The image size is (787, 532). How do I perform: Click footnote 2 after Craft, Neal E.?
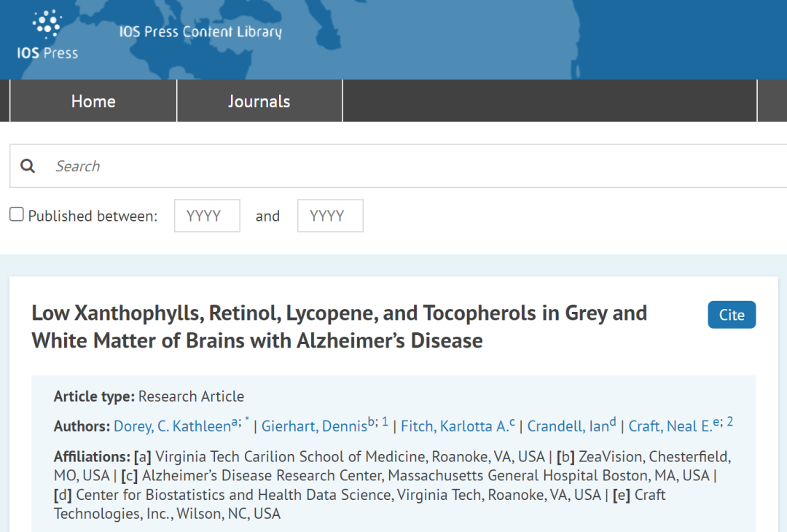(729, 422)
